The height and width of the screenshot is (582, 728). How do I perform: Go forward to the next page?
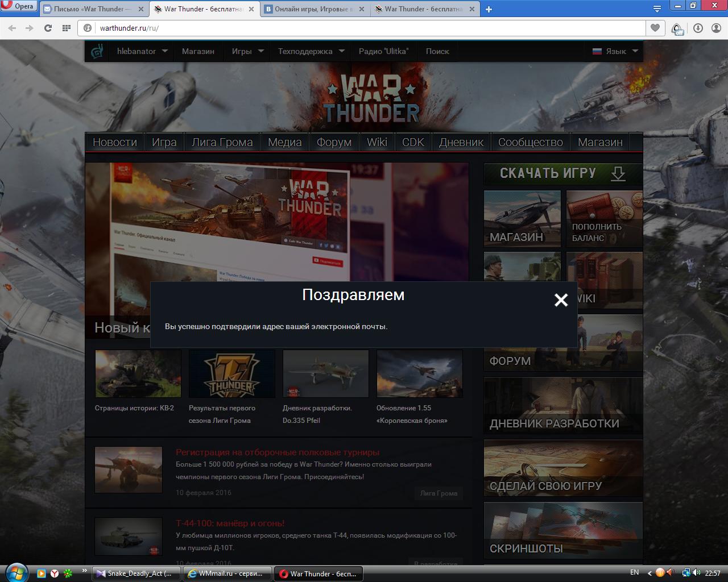point(30,28)
